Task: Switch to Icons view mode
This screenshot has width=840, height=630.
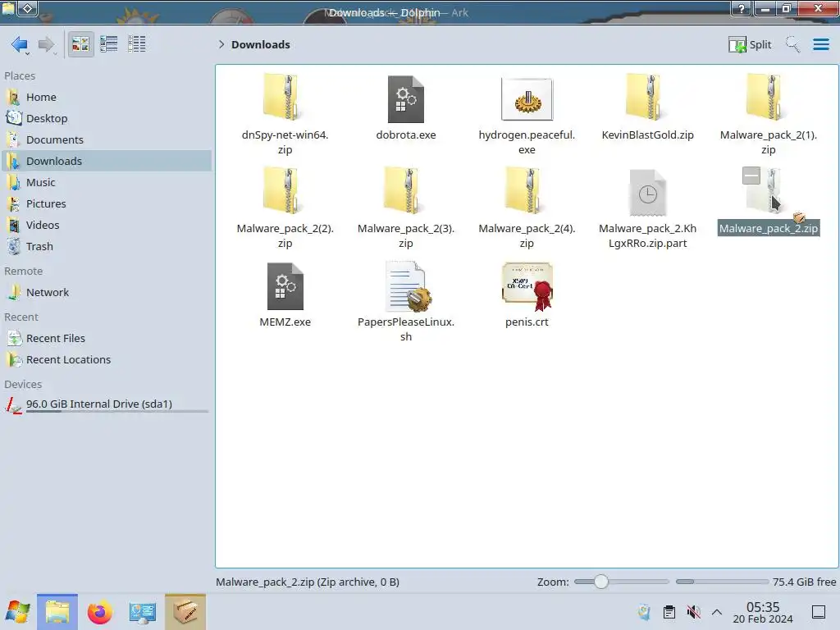Action: tap(80, 44)
